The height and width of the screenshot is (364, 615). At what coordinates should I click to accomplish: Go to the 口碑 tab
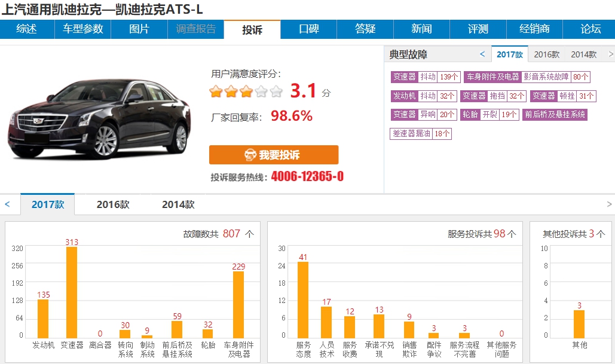(308, 29)
